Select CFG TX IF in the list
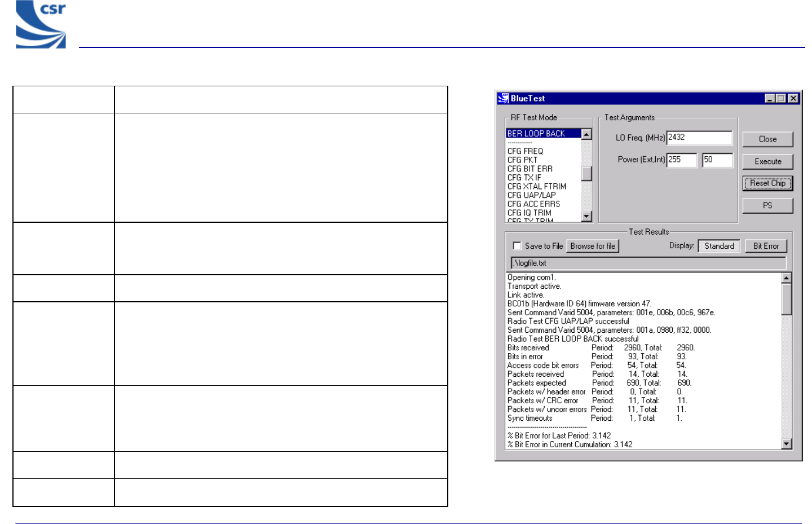Screen dimensions: 812x524 [x=524, y=178]
